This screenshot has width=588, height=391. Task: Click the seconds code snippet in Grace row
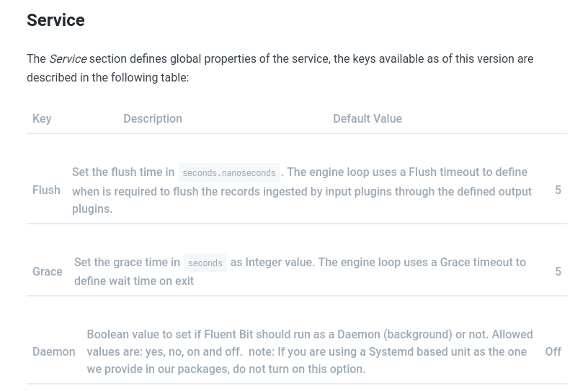pos(205,263)
